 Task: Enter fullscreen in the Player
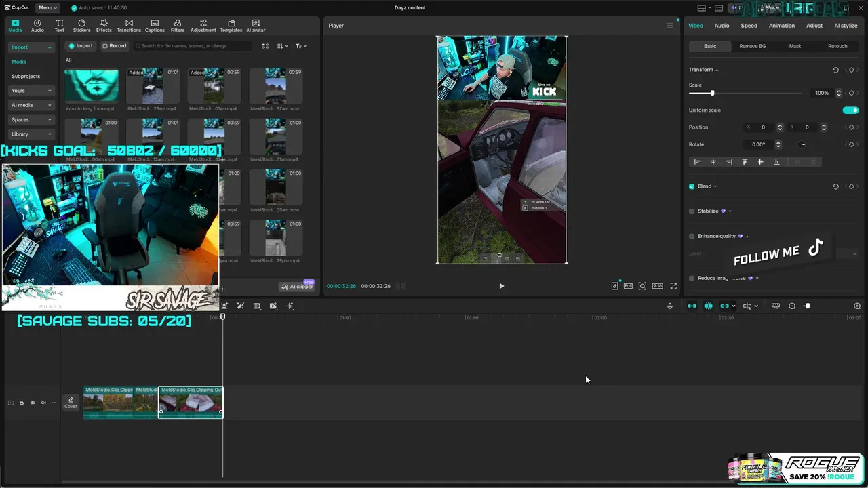click(x=673, y=286)
